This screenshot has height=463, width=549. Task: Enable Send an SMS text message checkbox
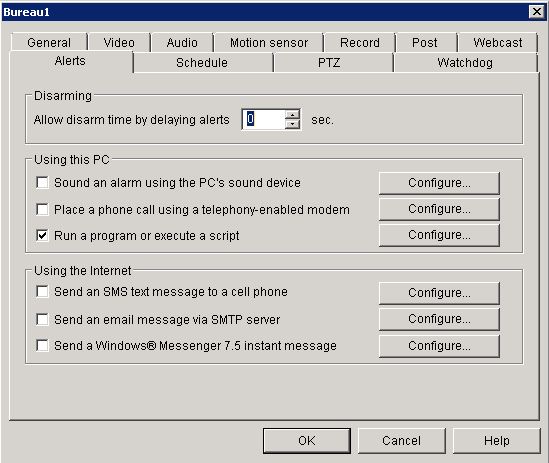pyautogui.click(x=42, y=291)
